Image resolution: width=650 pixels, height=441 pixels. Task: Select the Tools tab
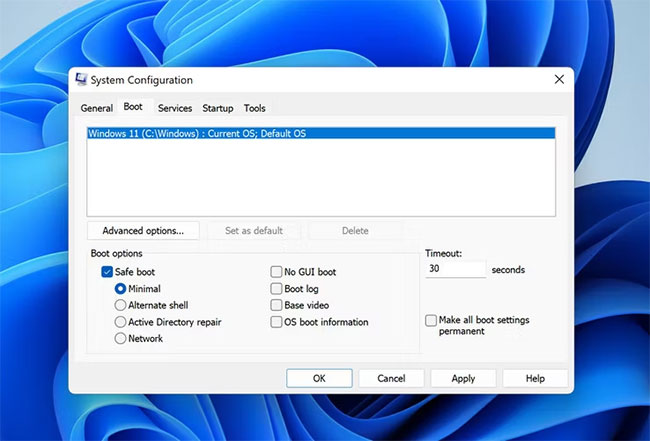[254, 108]
